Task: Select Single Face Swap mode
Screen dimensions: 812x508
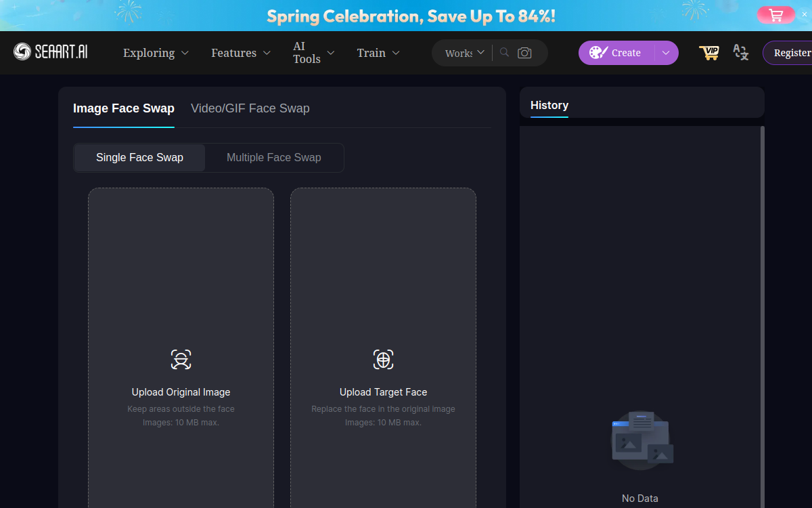Action: point(139,157)
